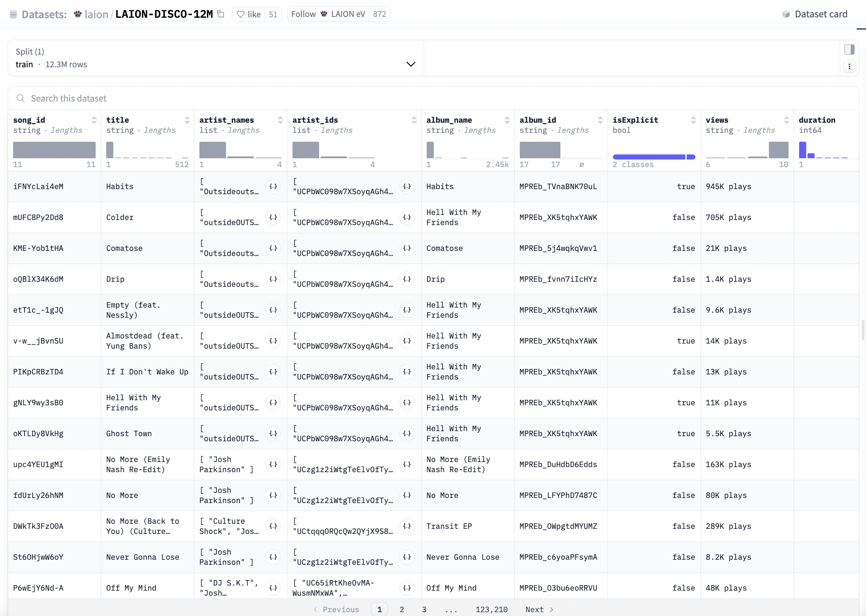Expand artist_names JSON for Empty (feat. Nessly) row

pos(273,310)
